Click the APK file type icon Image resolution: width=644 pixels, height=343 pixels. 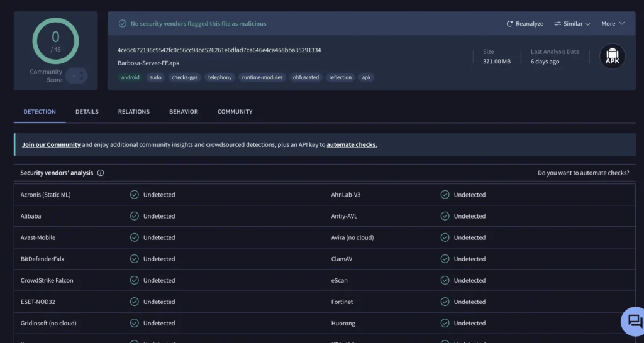click(x=612, y=57)
